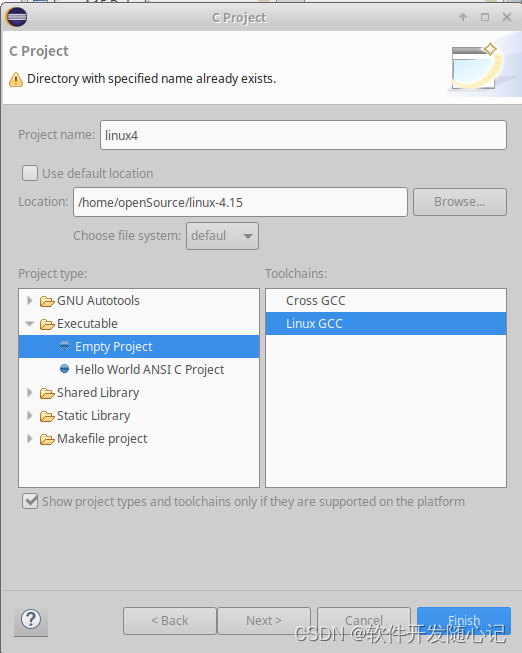Viewport: 522px width, 653px height.
Task: Select the Shared Library label
Action: (x=98, y=393)
